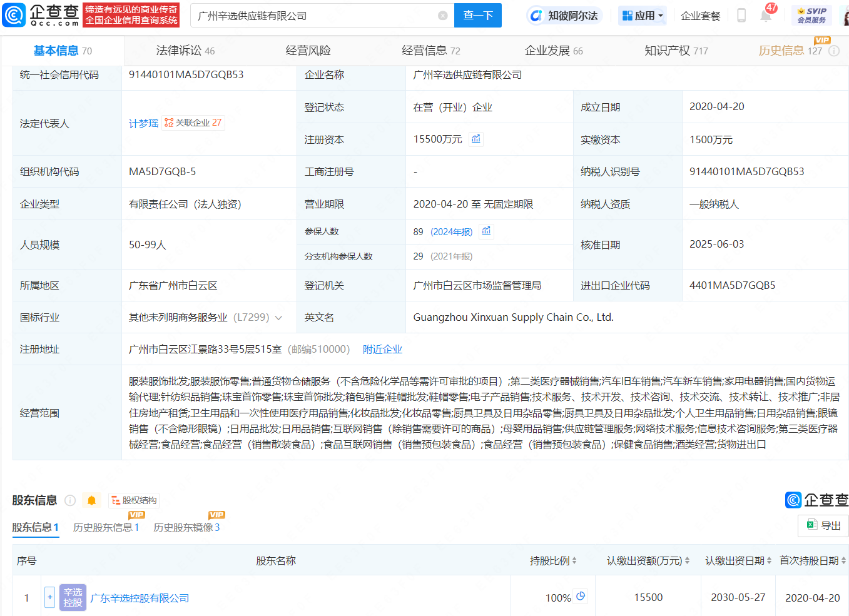This screenshot has width=849, height=616.
Task: Open the (2024年报) link
Action: pos(452,232)
